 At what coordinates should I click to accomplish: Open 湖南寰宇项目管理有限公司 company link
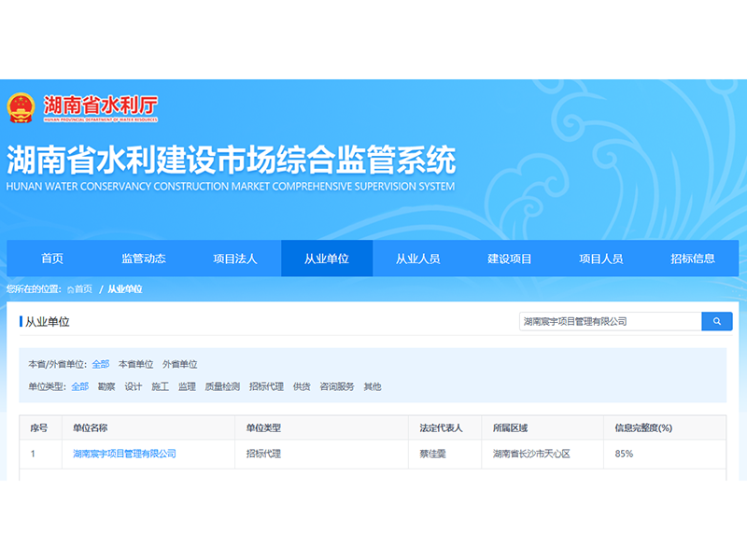(124, 454)
